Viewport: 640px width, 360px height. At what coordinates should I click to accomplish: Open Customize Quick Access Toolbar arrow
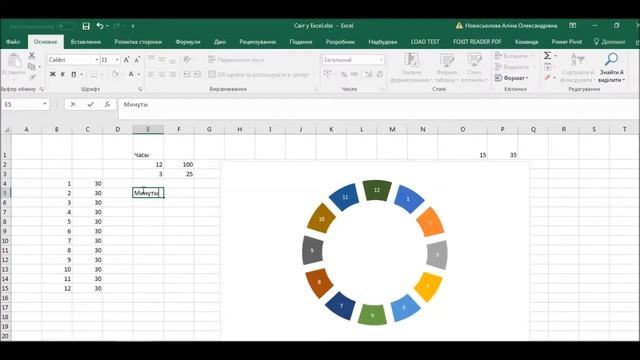coord(133,26)
